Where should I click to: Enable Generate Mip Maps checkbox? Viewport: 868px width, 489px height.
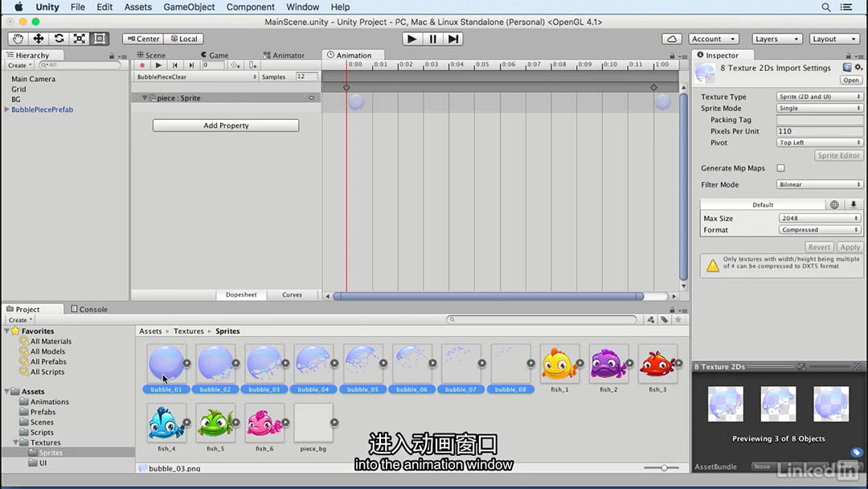point(780,168)
